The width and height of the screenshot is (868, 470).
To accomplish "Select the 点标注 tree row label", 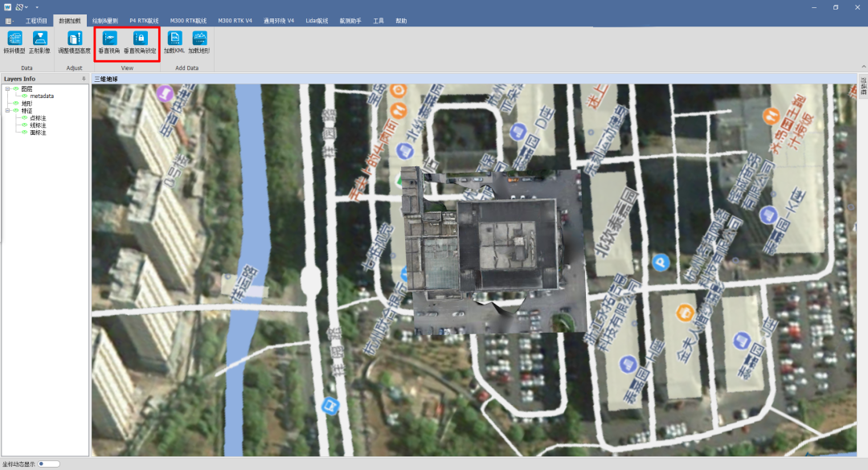I will click(x=38, y=118).
